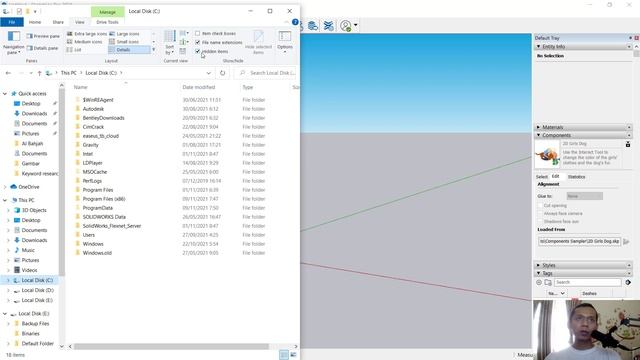Open Keyword research in Quick access

pyautogui.click(x=40, y=173)
